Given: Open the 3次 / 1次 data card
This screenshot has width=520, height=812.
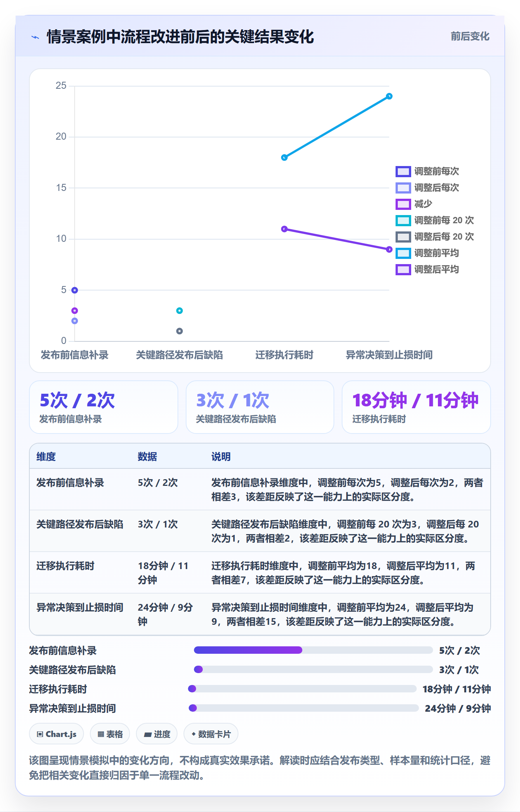Looking at the screenshot, I should [x=260, y=407].
